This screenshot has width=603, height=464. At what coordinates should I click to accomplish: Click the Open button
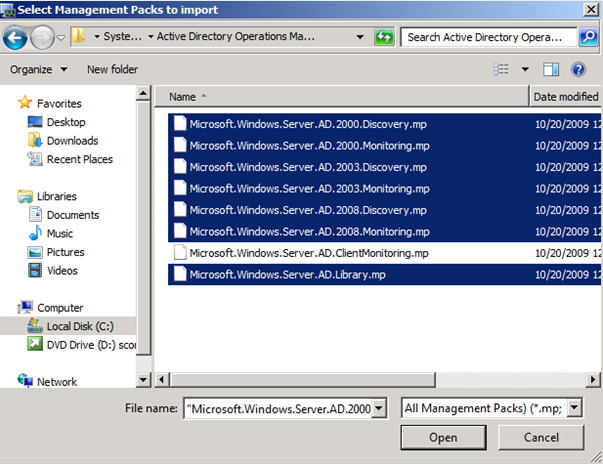click(x=443, y=437)
